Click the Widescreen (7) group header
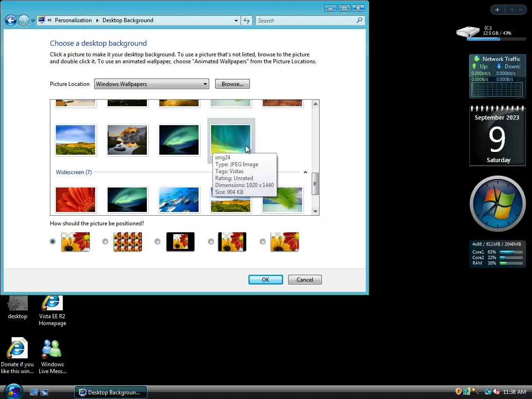Screen dimensions: 532x399 click(x=73, y=172)
